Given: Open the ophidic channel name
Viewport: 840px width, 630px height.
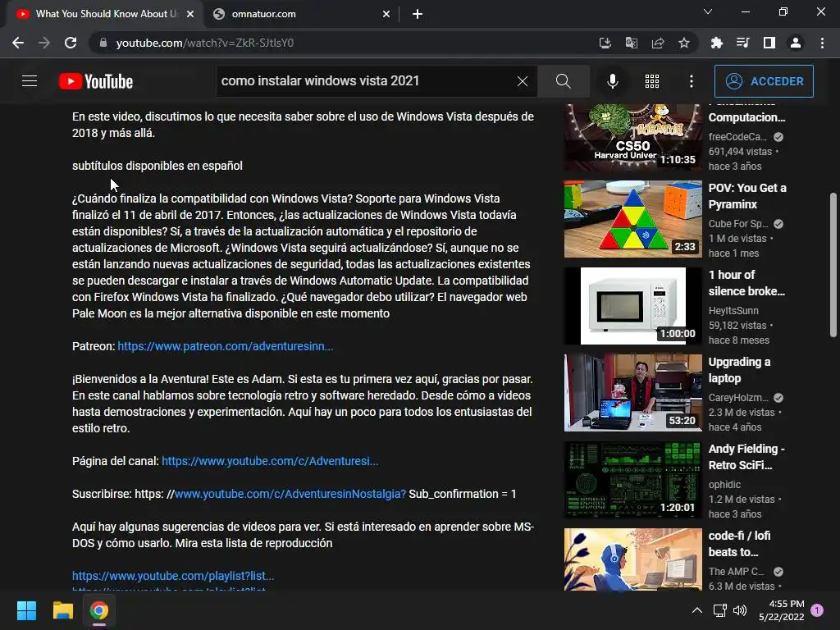Looking at the screenshot, I should coord(725,484).
